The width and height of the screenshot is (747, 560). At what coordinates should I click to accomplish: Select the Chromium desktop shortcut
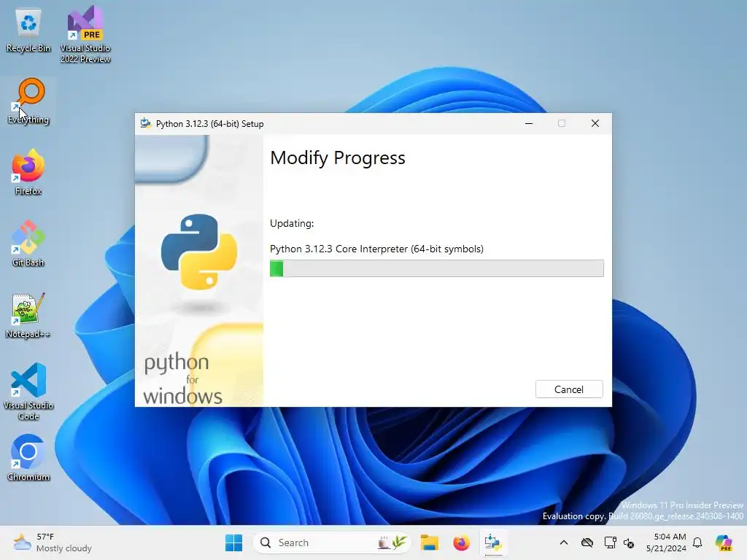click(x=28, y=458)
